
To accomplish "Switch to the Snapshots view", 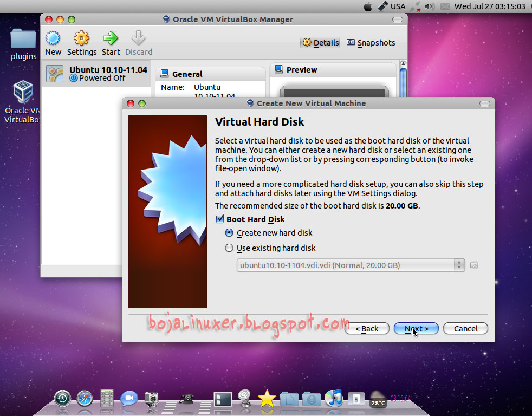I will coord(371,43).
